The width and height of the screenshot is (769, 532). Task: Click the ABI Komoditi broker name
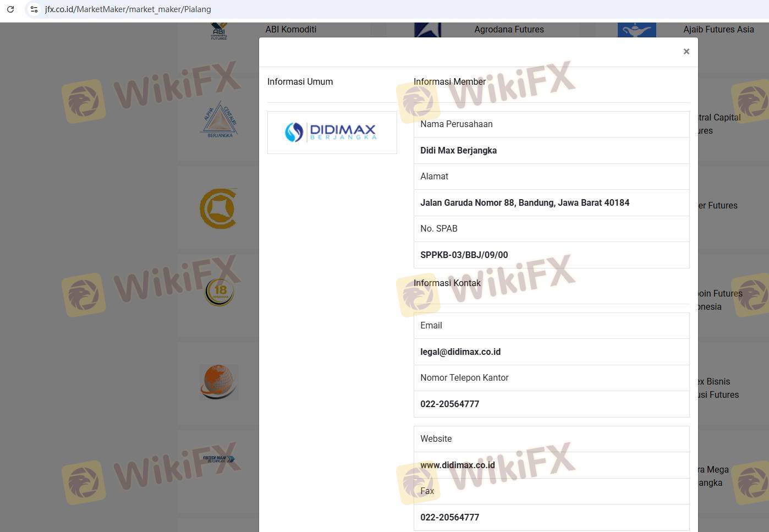coord(290,30)
